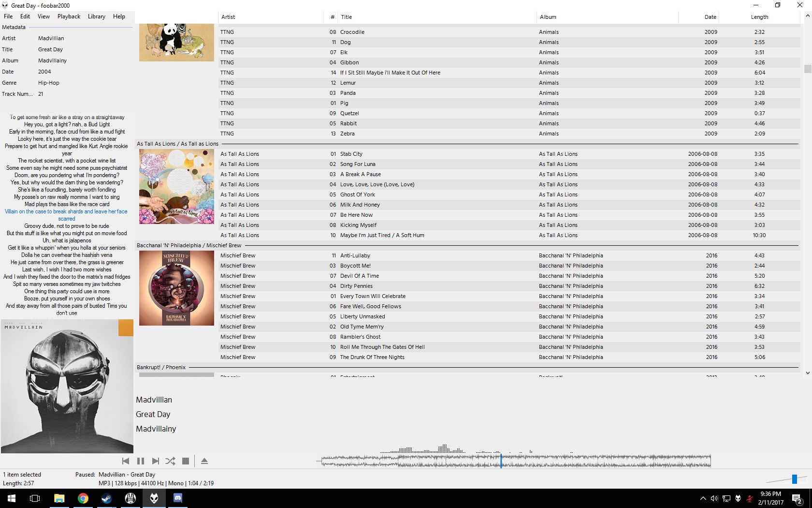This screenshot has height=508, width=812.
Task: Skip to the previous track
Action: click(125, 461)
